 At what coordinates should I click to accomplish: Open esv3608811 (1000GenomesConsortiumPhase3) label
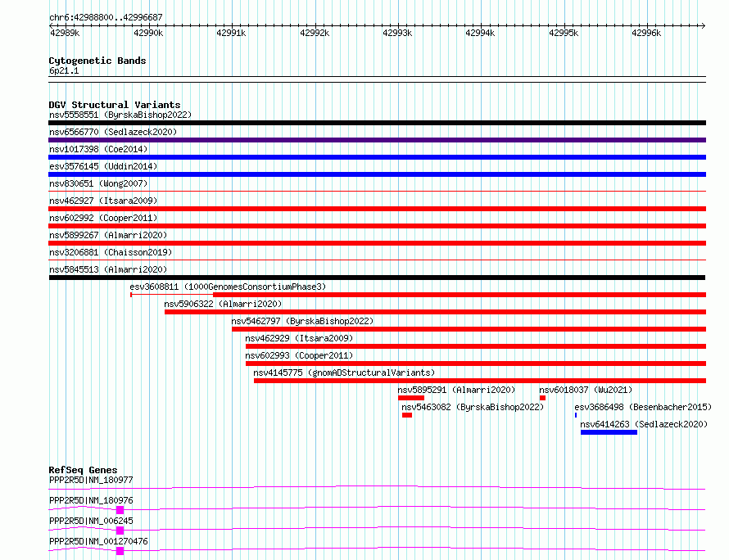[228, 287]
